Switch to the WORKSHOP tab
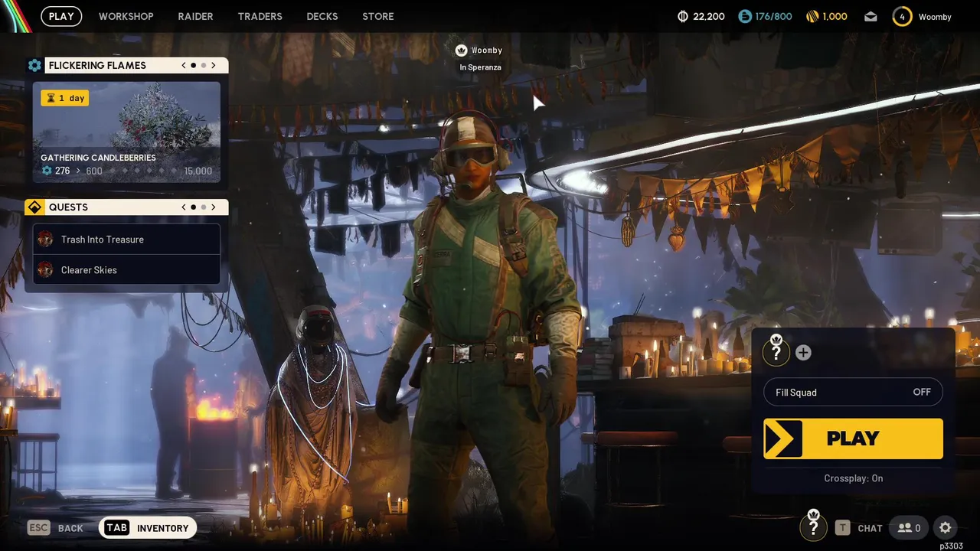This screenshot has height=551, width=980. 126,16
